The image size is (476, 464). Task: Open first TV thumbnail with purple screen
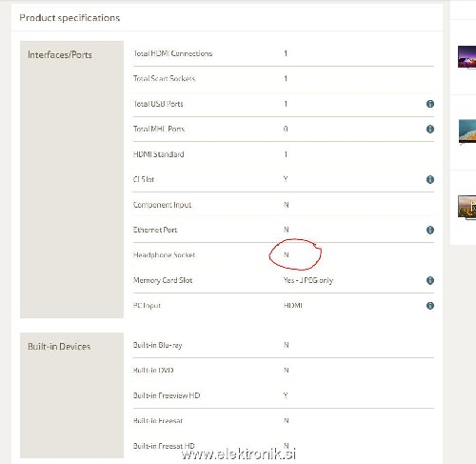[x=466, y=57]
